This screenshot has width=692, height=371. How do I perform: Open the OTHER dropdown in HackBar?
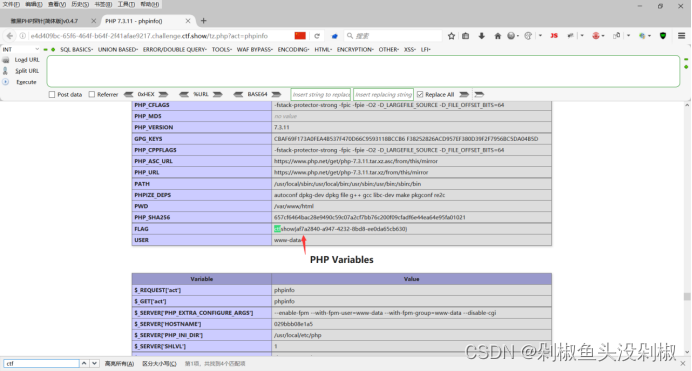pyautogui.click(x=389, y=49)
